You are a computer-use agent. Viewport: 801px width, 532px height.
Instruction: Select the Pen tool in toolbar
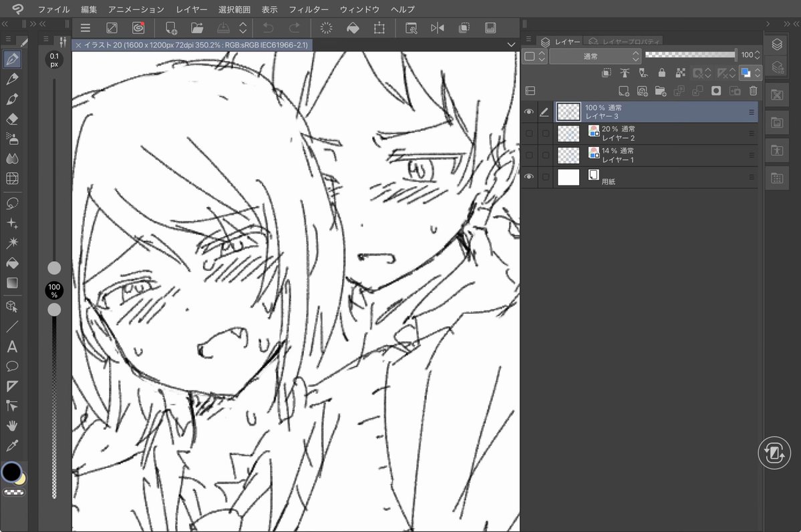pyautogui.click(x=12, y=59)
